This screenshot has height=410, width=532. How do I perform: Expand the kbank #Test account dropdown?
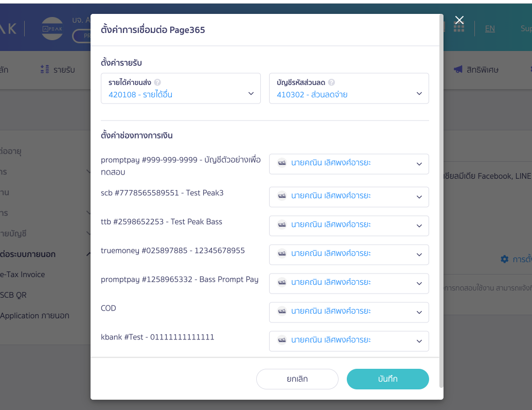tap(349, 341)
